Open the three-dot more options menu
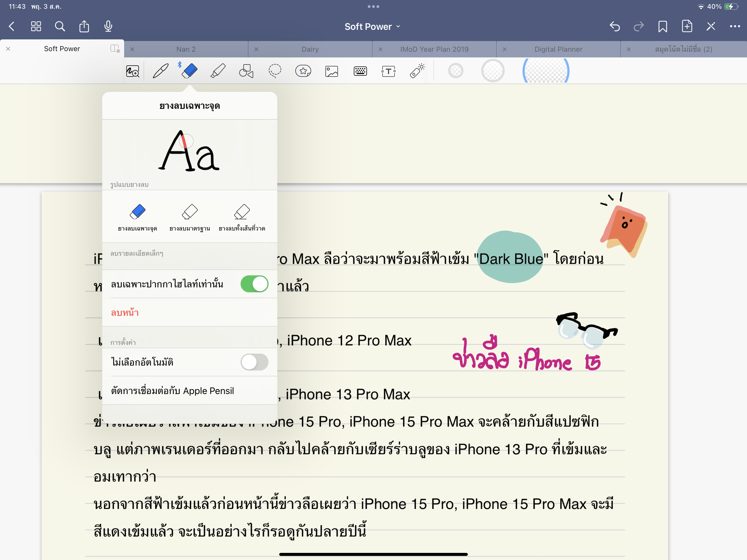747x560 pixels. click(734, 26)
